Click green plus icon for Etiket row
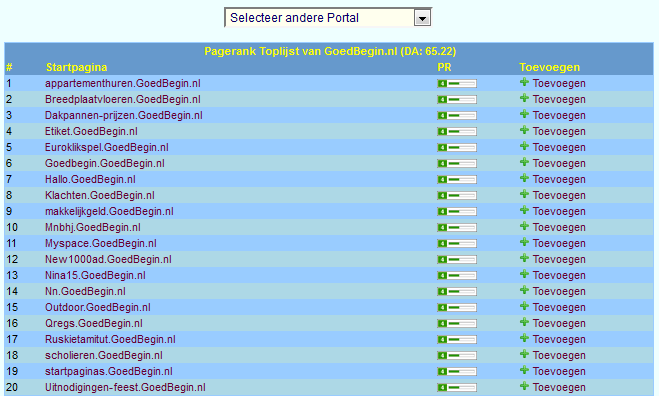This screenshot has width=659, height=396. pyautogui.click(x=524, y=130)
